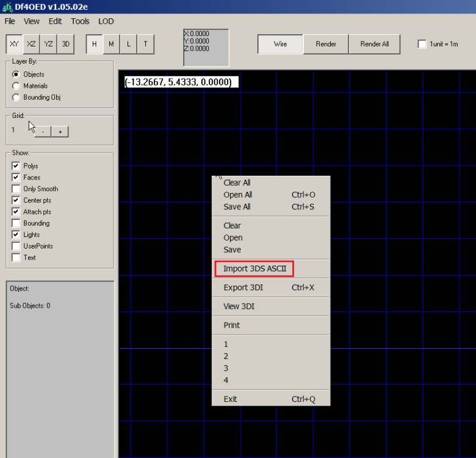The image size is (476, 458).
Task: Activate the 3D view button
Action: (x=65, y=44)
